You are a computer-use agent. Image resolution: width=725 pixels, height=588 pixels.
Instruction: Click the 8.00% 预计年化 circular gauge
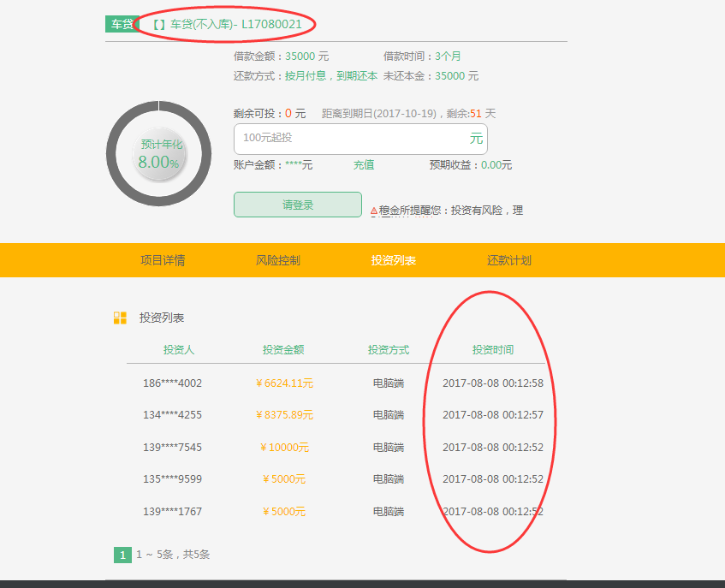pyautogui.click(x=159, y=154)
